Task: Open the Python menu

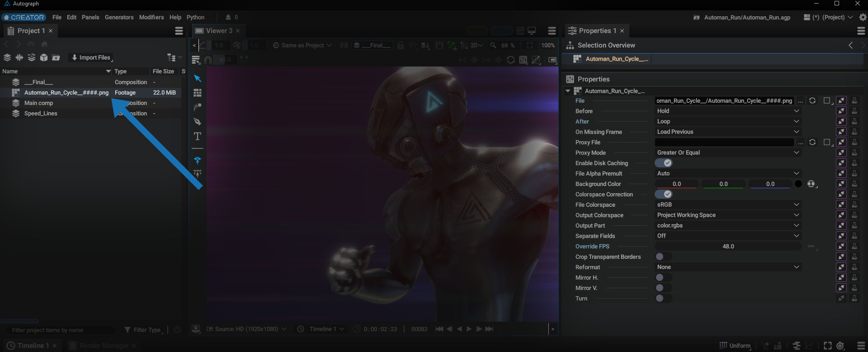Action: click(195, 17)
